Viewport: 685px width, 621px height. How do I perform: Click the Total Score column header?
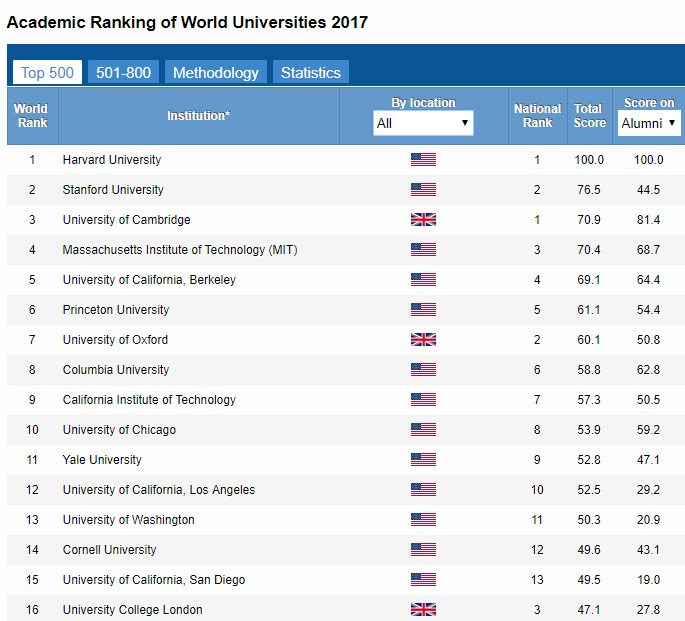[x=589, y=116]
